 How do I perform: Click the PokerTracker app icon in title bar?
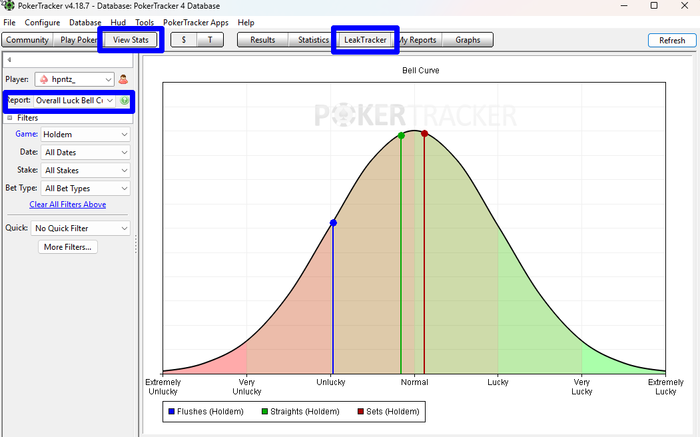pyautogui.click(x=8, y=6)
